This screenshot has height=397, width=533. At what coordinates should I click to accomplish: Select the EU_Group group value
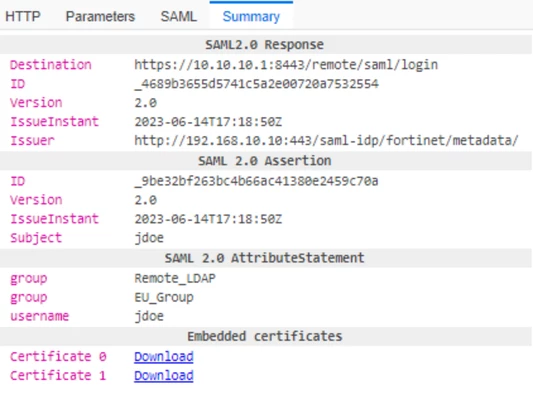(x=164, y=297)
